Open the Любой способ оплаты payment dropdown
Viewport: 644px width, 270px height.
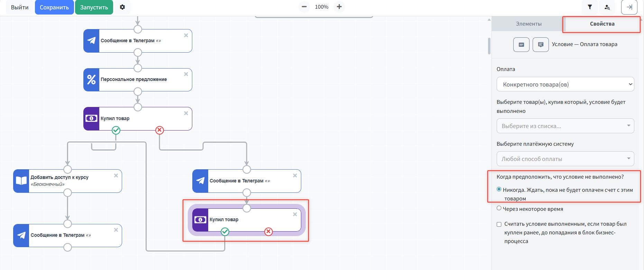[565, 159]
